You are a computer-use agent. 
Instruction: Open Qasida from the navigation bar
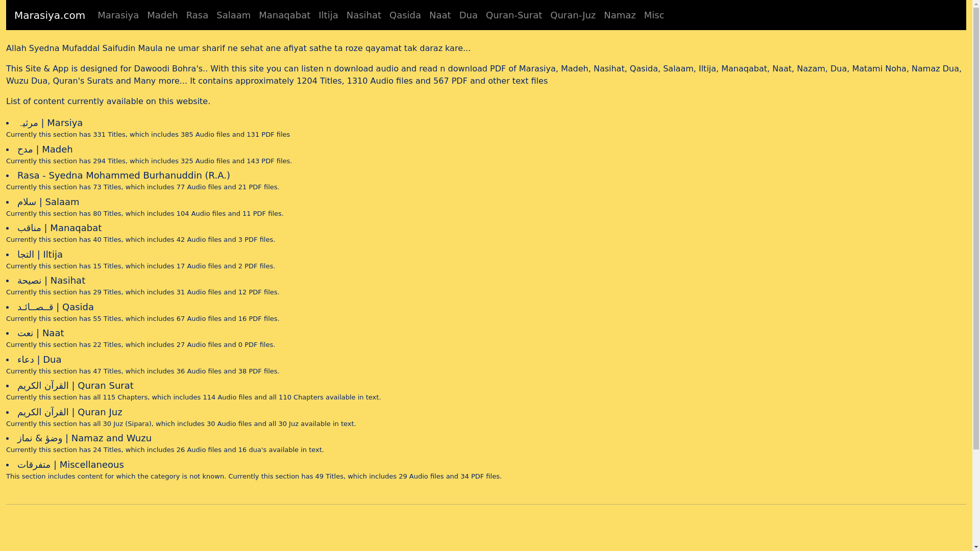[405, 15]
